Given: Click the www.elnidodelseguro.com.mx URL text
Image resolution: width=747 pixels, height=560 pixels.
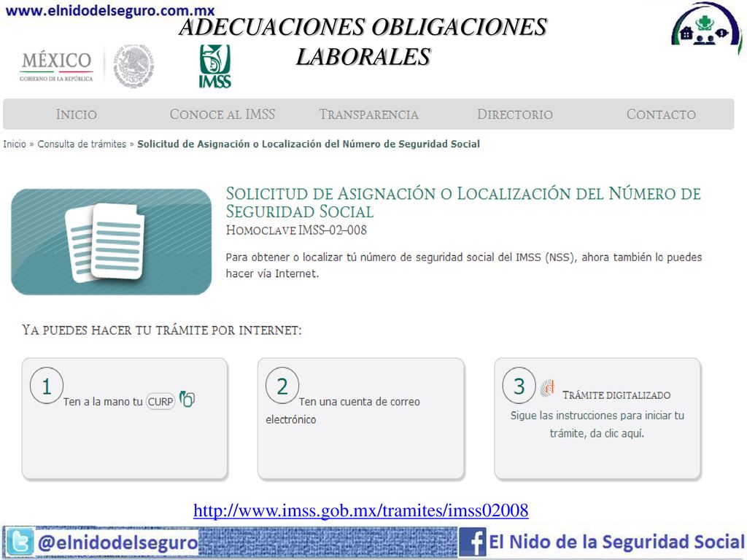Looking at the screenshot, I should [110, 10].
